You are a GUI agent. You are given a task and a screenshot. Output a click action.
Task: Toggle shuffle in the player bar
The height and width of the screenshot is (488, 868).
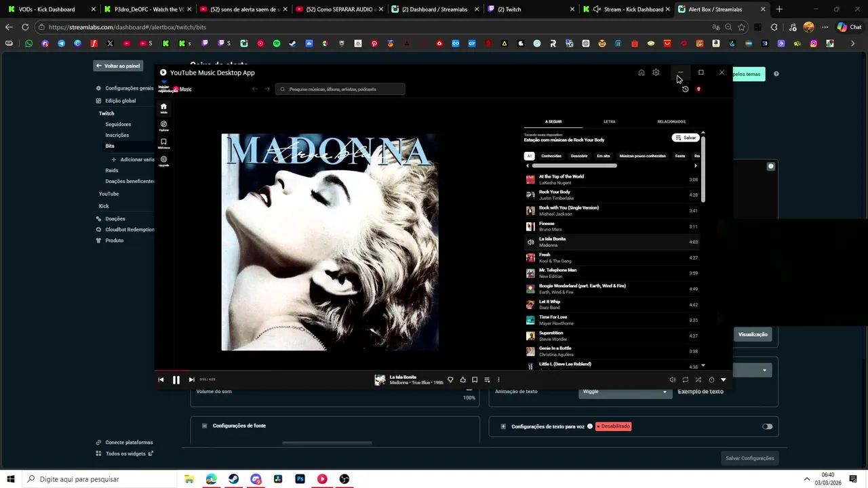(698, 380)
